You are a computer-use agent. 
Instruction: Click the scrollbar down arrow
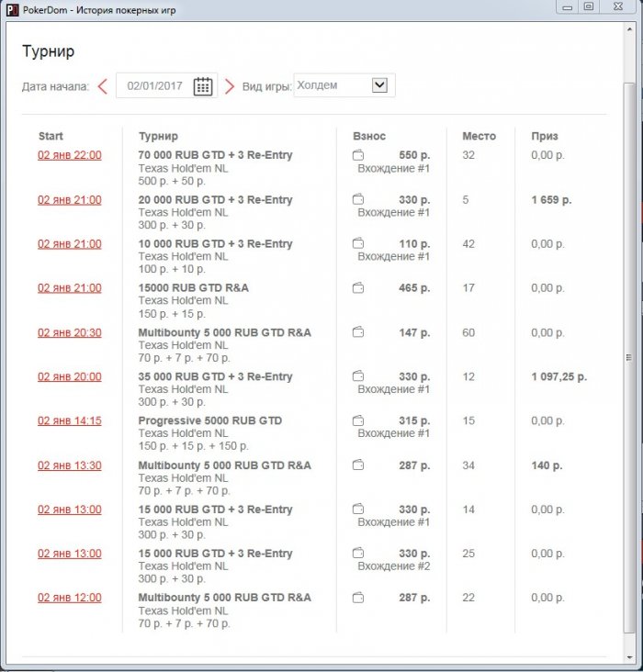[629, 657]
